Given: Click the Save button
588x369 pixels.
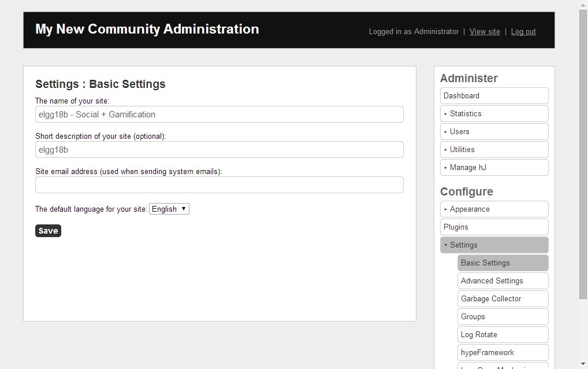Looking at the screenshot, I should (48, 231).
